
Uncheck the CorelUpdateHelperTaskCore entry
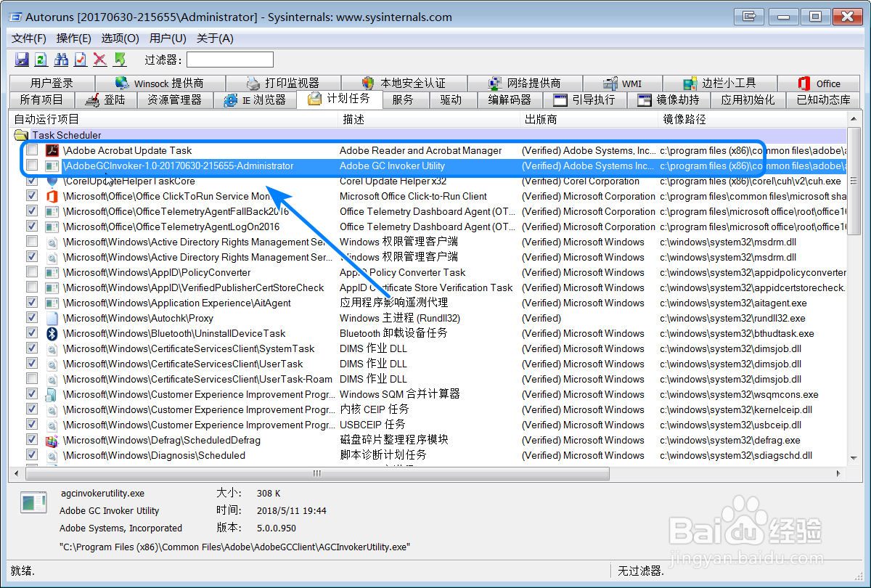(x=32, y=181)
